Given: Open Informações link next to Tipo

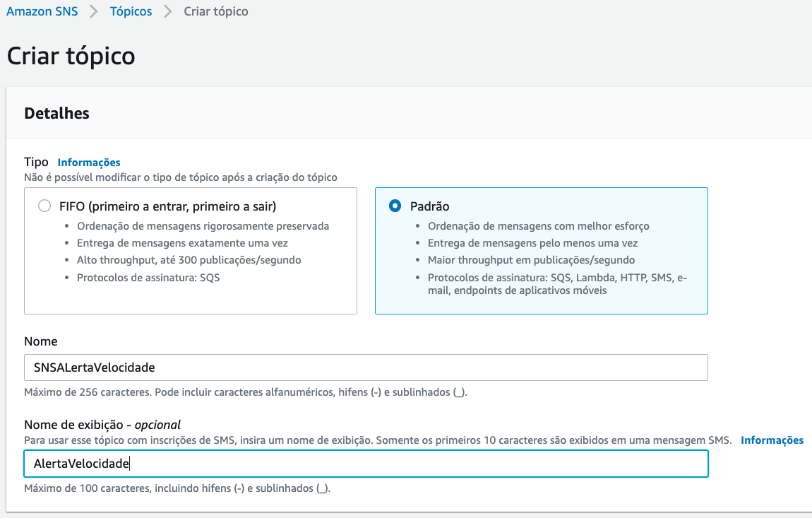Looking at the screenshot, I should click(x=88, y=163).
